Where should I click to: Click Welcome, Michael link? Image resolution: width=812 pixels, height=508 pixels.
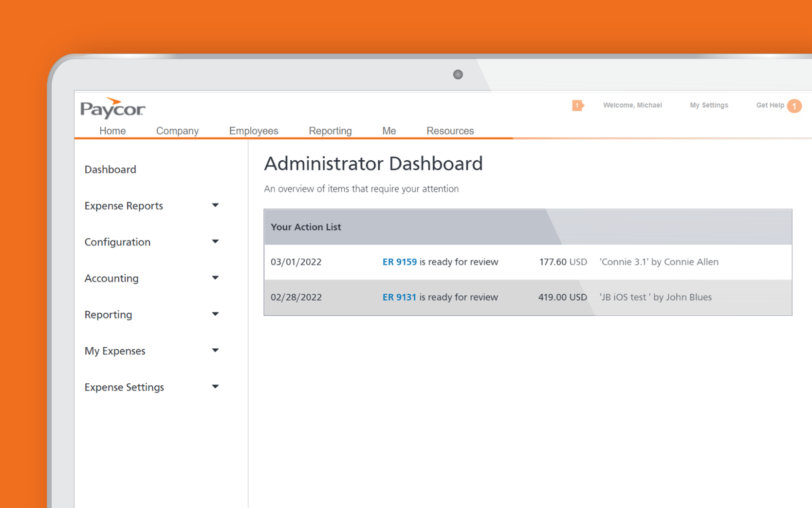[632, 105]
